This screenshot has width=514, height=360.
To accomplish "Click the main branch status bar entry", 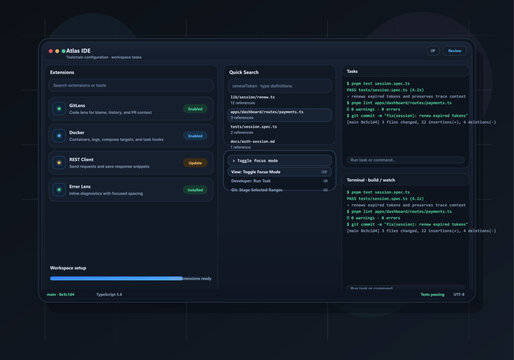I will [61, 295].
